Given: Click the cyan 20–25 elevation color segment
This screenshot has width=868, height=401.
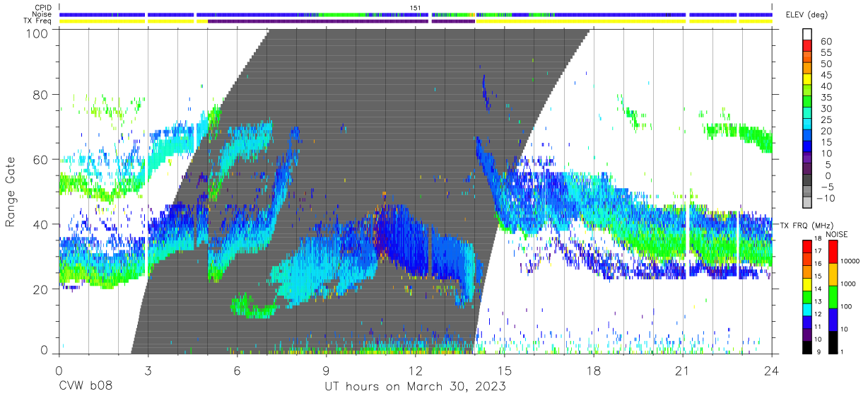Looking at the screenshot, I should tap(808, 125).
